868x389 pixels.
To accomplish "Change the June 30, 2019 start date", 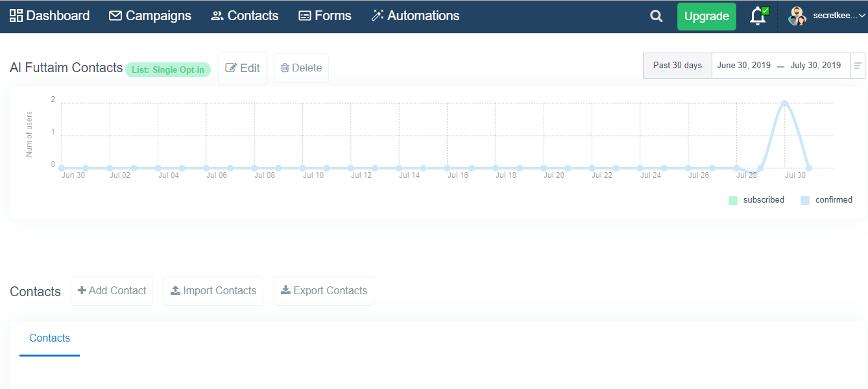I will pyautogui.click(x=744, y=66).
